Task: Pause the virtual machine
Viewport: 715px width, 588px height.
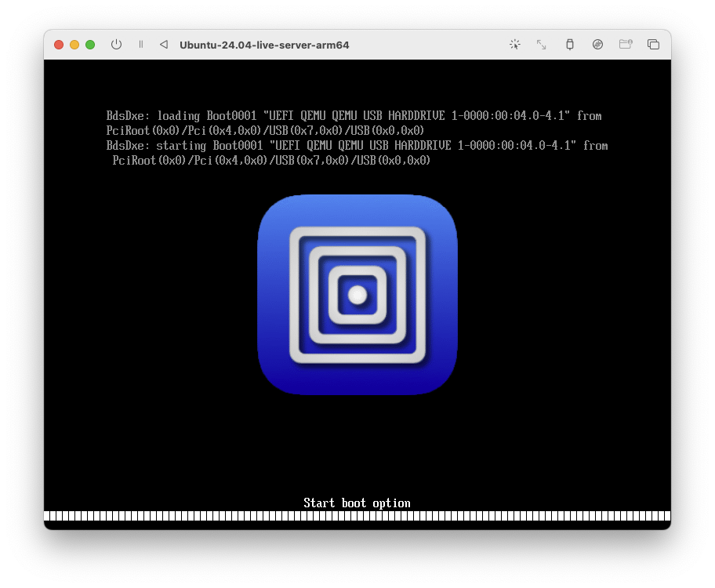Action: coord(141,45)
